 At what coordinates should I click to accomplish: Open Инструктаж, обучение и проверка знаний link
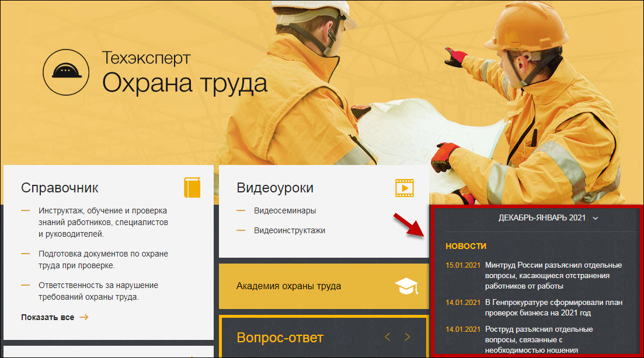coord(103,222)
